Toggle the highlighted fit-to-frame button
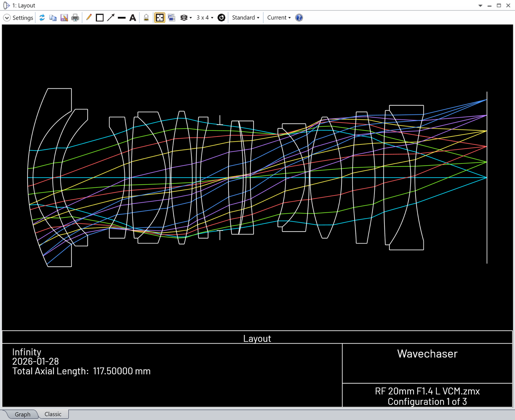 [160, 18]
